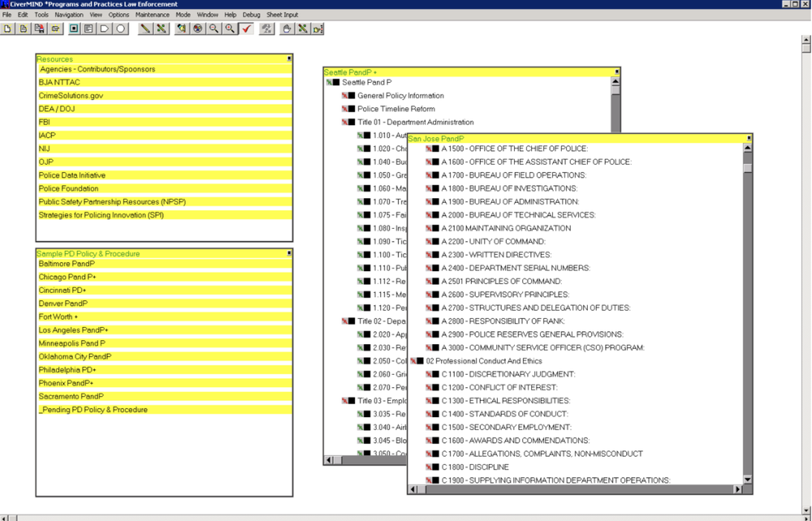Click the zoom out magnifier icon
This screenshot has height=521, width=812.
click(214, 29)
